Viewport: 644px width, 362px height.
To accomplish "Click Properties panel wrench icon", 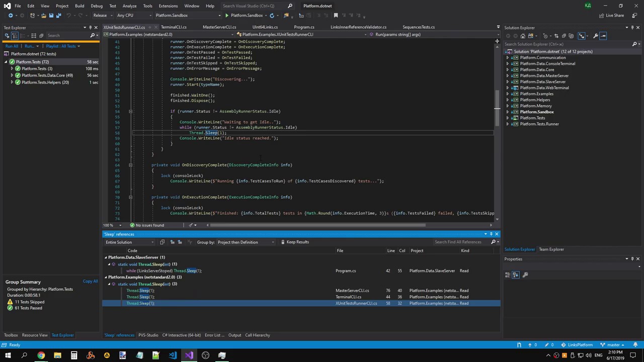I will 525,275.
